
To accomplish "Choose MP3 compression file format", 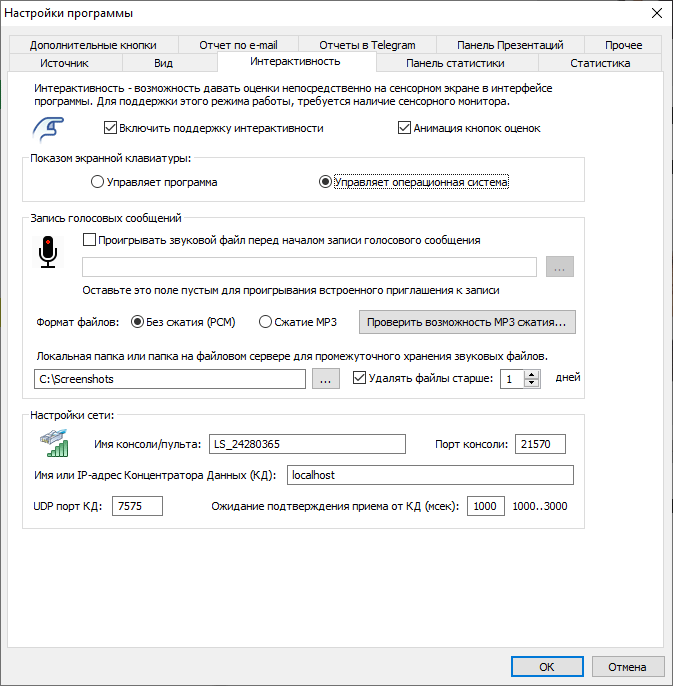I will pyautogui.click(x=265, y=322).
